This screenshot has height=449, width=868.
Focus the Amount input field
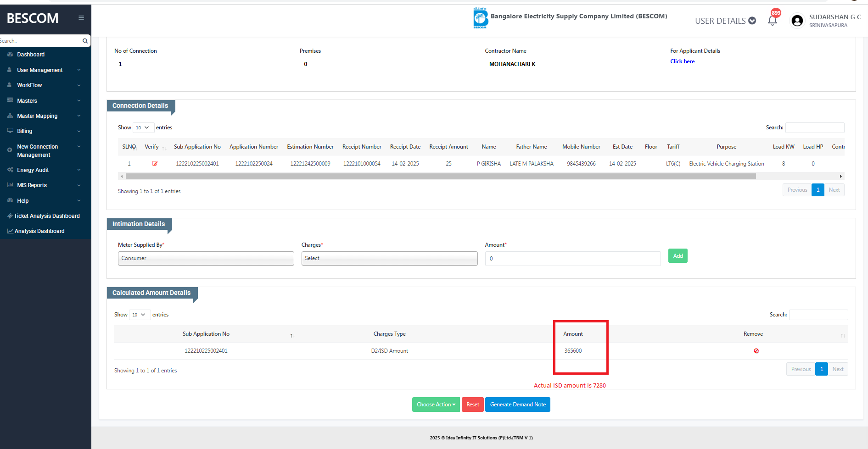pos(573,259)
